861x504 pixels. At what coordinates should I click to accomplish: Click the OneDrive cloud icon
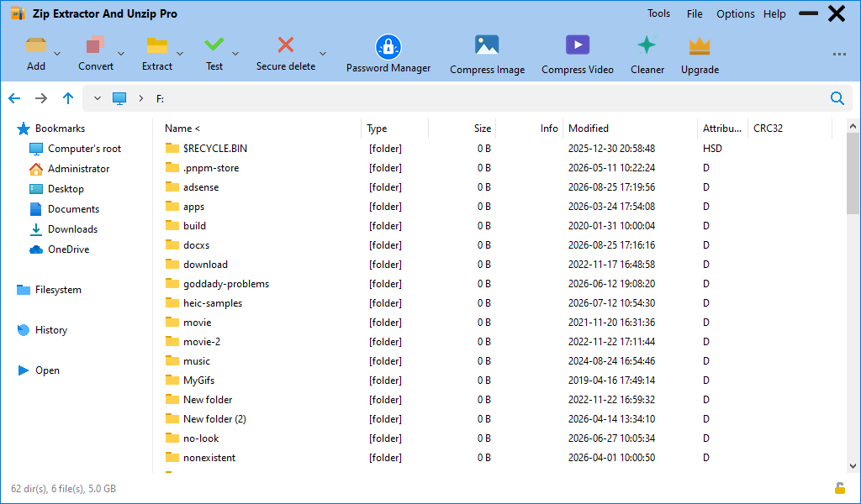click(35, 249)
